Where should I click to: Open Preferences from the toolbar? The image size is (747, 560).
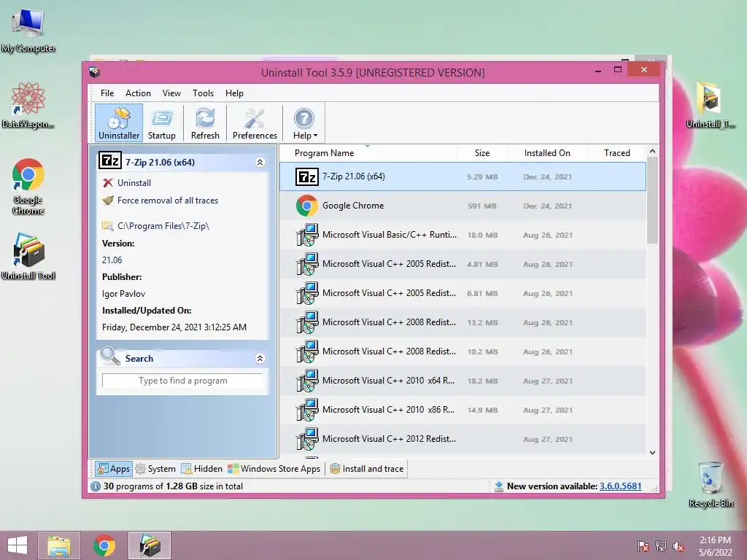point(255,122)
